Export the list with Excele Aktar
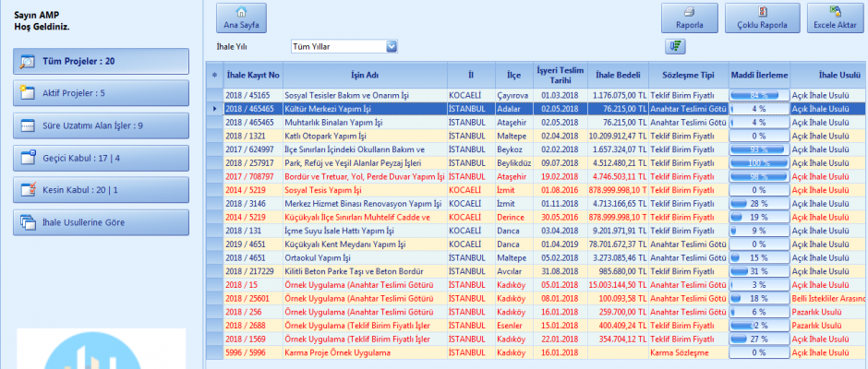 click(835, 18)
